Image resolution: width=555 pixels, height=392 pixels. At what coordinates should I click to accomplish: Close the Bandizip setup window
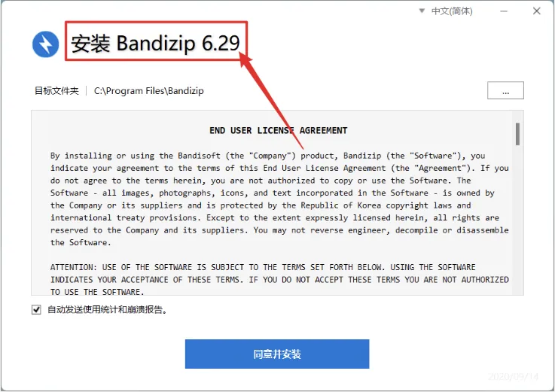(x=537, y=11)
